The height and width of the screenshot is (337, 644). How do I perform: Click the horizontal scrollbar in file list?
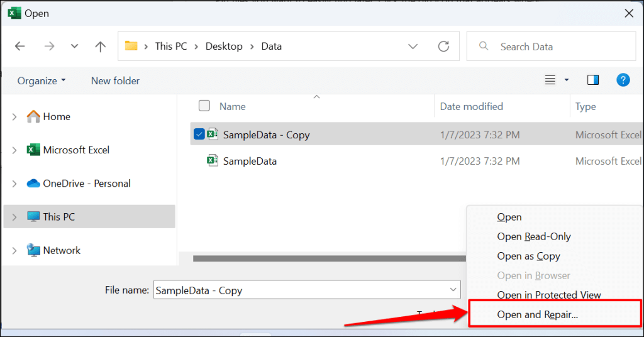(330, 258)
